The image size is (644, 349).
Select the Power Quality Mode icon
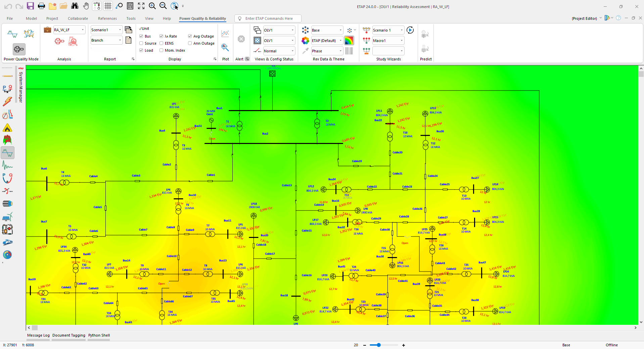[x=19, y=49]
